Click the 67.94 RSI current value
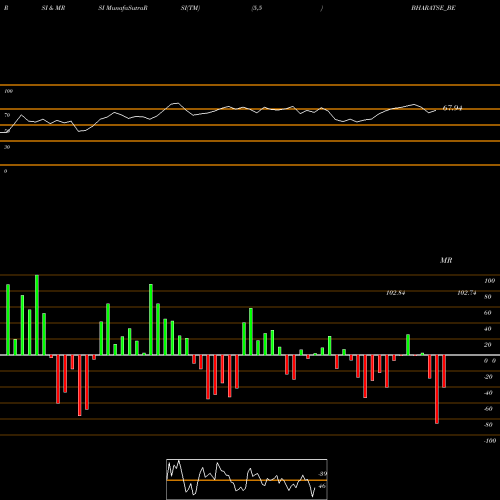The height and width of the screenshot is (500, 500). pos(452,108)
